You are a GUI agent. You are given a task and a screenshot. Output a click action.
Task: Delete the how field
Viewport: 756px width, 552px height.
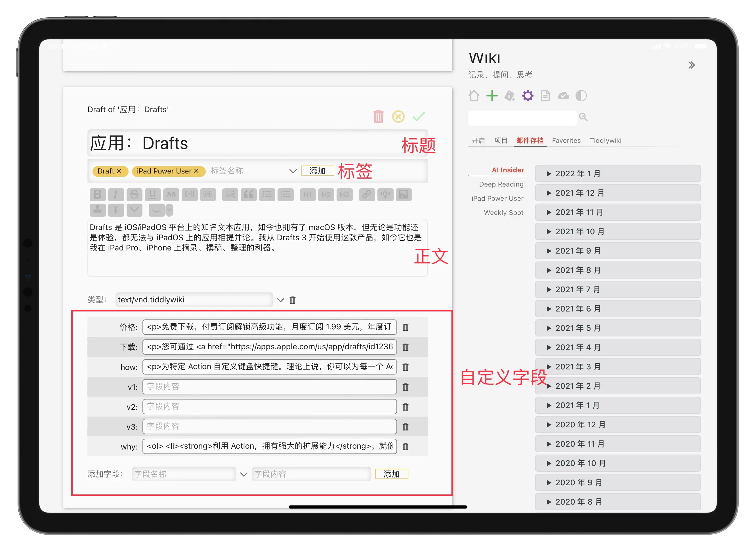(405, 367)
